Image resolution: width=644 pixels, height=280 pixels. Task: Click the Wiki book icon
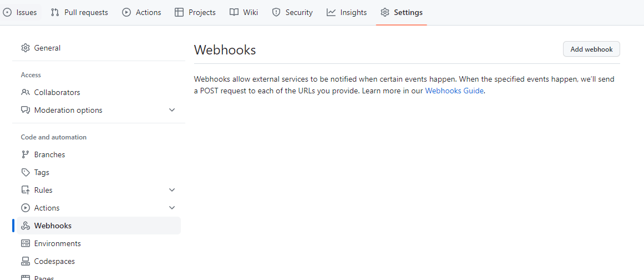234,12
